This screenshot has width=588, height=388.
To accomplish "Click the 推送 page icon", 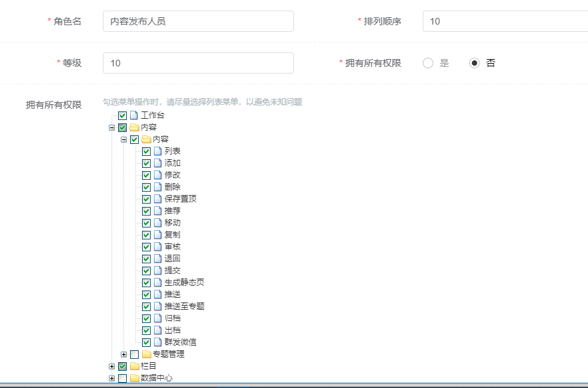I will point(157,294).
